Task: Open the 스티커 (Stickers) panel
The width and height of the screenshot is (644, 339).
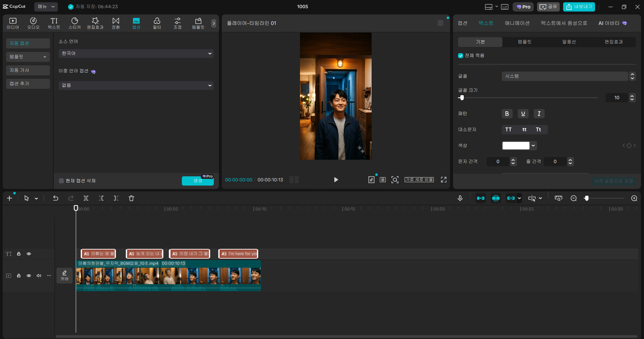Action: click(x=75, y=23)
